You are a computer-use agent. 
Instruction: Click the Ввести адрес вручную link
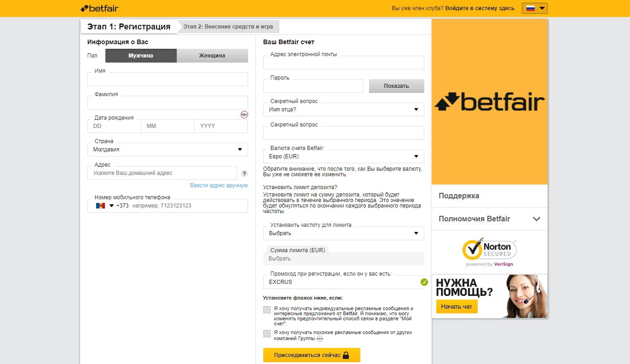(219, 185)
